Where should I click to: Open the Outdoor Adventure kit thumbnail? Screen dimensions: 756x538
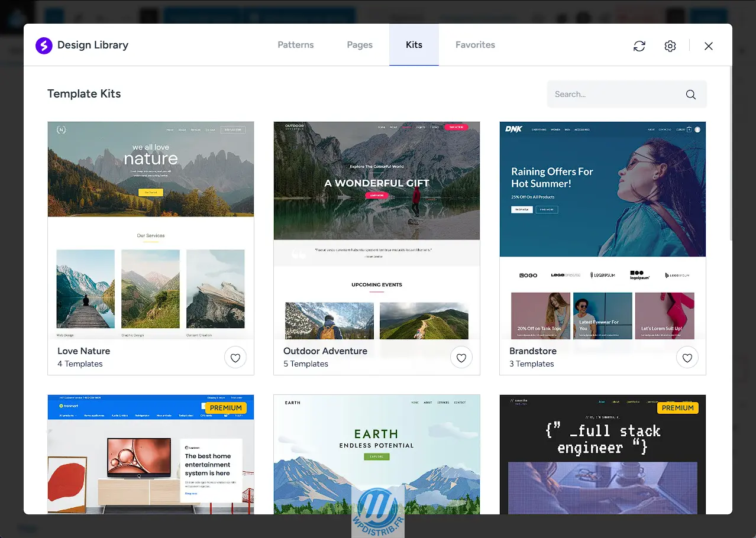377,231
